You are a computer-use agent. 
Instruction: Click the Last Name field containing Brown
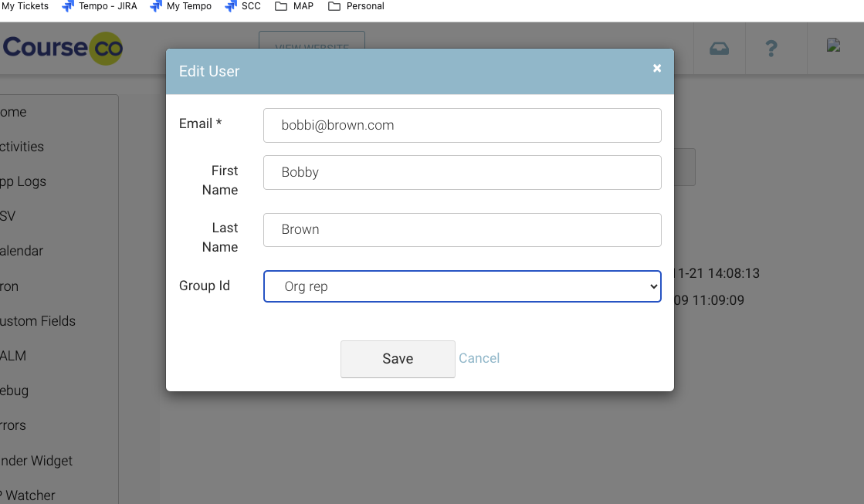[462, 229]
